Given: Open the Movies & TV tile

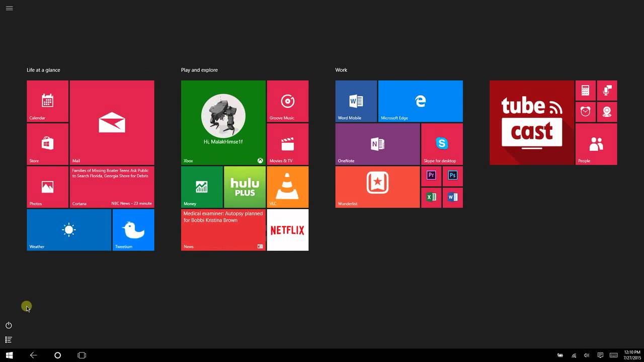Looking at the screenshot, I should [x=287, y=144].
